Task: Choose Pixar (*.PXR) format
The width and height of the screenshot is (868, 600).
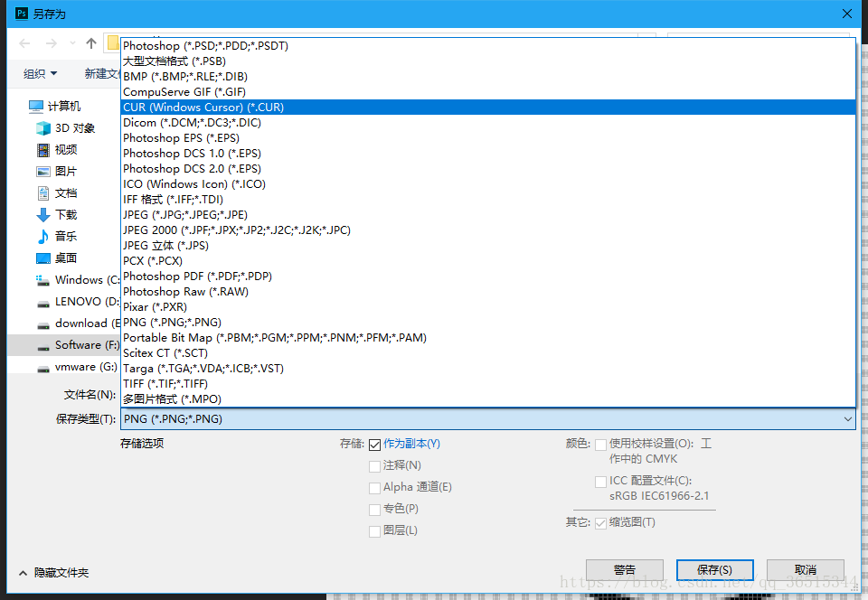Action: tap(487, 307)
